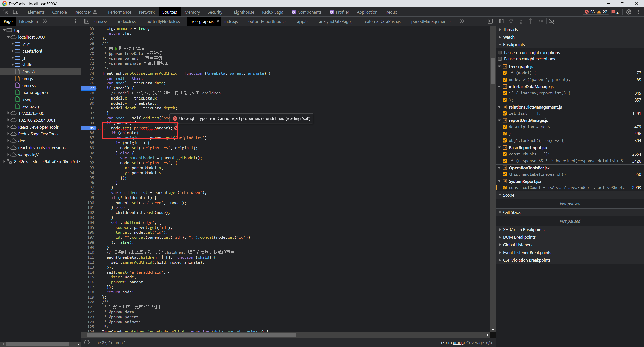The width and height of the screenshot is (644, 347).
Task: Click the step into next function icon
Action: tap(521, 21)
